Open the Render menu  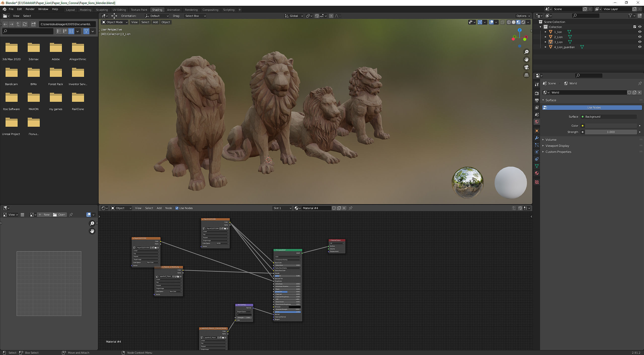coord(30,9)
